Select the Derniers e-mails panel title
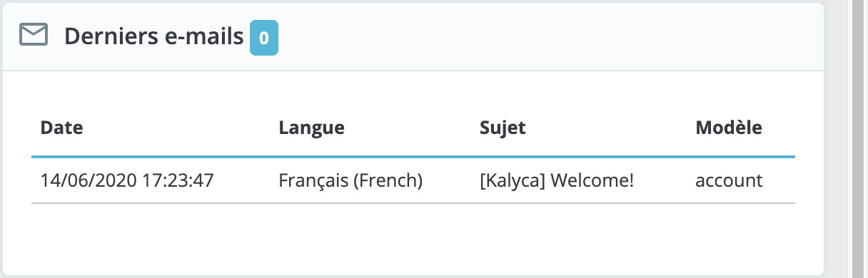868x278 pixels. pyautogui.click(x=154, y=36)
